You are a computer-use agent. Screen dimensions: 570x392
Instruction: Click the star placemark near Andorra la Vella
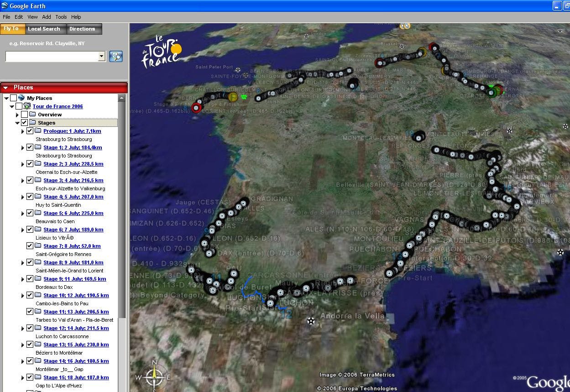tap(311, 321)
